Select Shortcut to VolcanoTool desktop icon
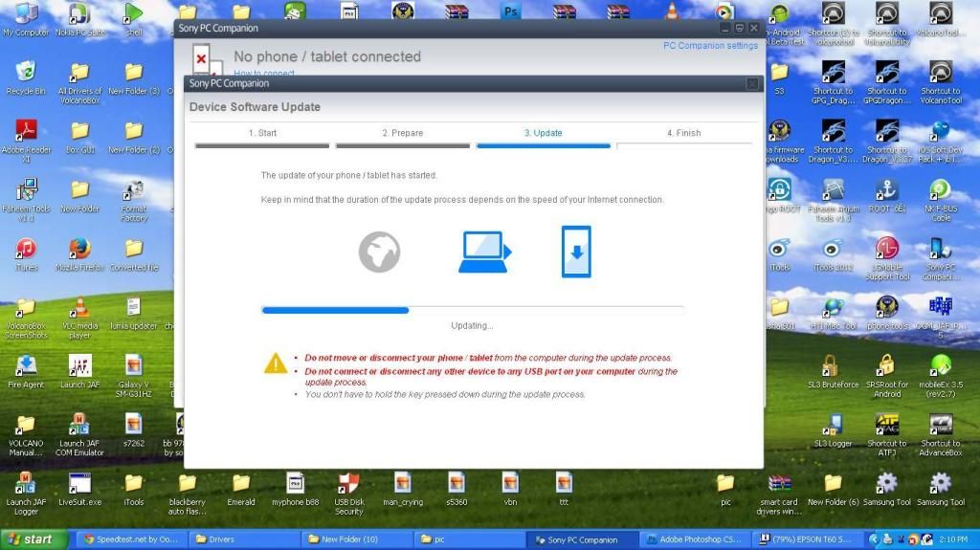 point(941,82)
